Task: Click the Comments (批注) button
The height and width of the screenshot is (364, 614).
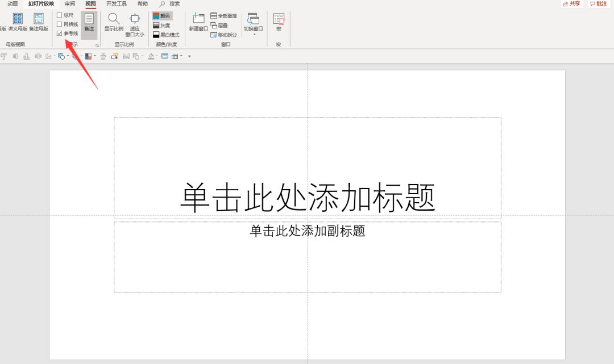Action: 599,4
